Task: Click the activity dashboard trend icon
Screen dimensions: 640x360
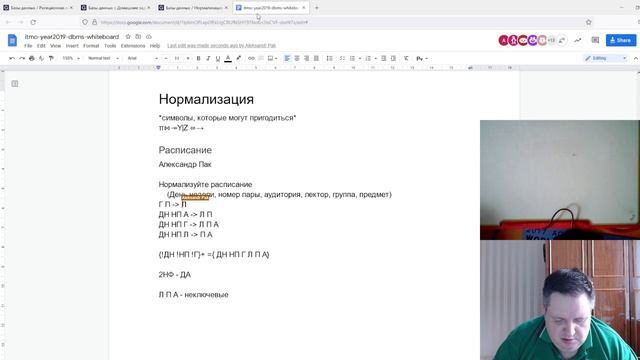Action: tap(578, 40)
